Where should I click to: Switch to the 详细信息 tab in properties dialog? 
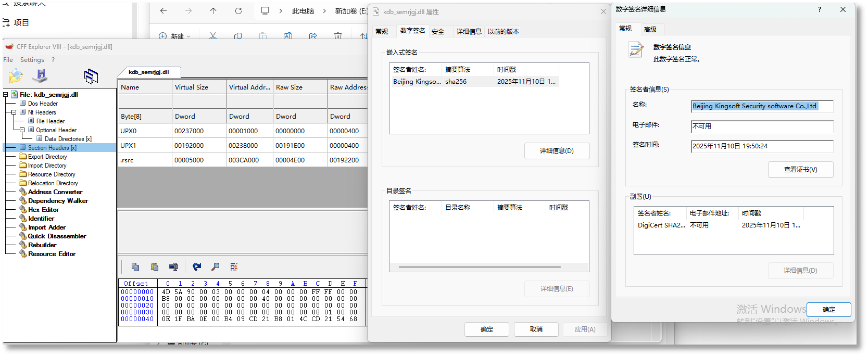[469, 31]
